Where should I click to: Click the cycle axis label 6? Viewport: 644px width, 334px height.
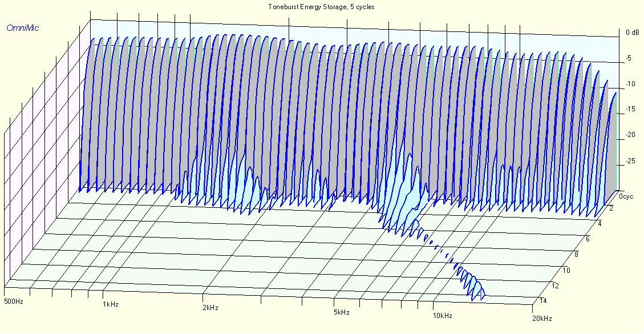(588, 239)
